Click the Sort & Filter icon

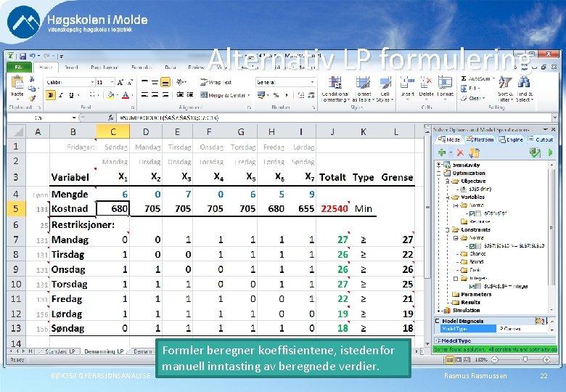tap(505, 82)
